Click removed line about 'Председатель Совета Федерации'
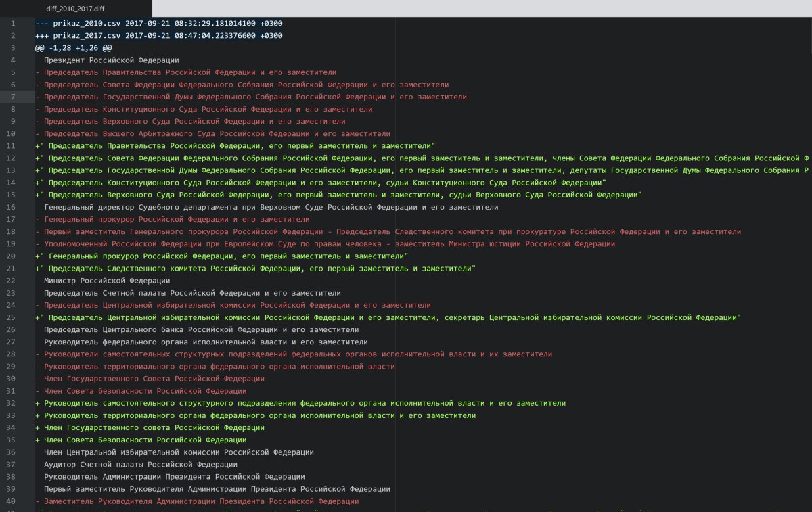This screenshot has width=812, height=512. [x=242, y=85]
